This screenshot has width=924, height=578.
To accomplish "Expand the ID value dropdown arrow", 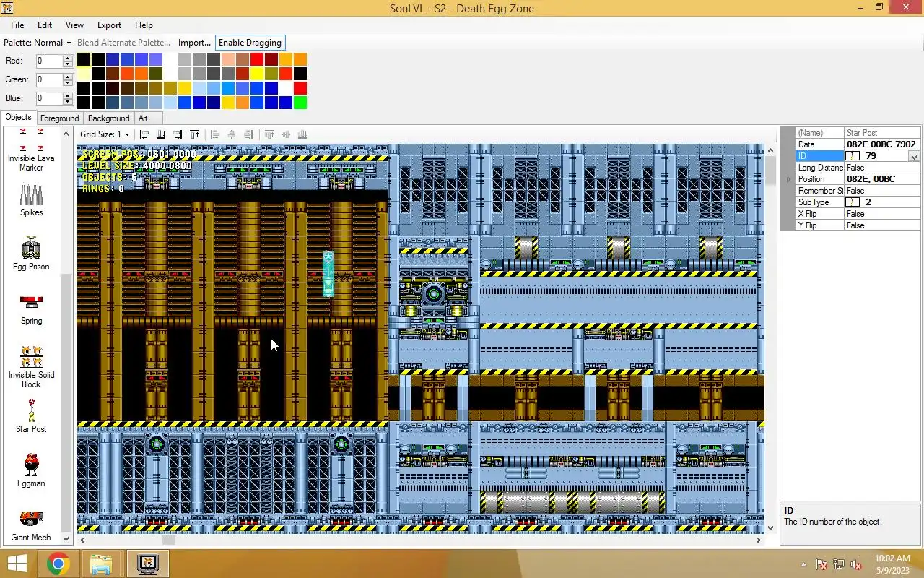I will pyautogui.click(x=914, y=156).
